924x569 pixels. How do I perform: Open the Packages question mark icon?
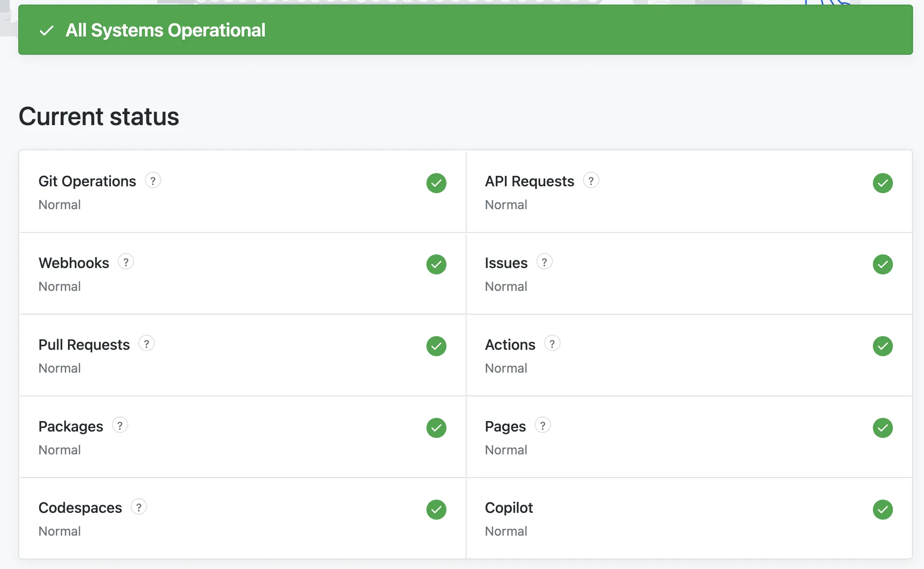120,425
